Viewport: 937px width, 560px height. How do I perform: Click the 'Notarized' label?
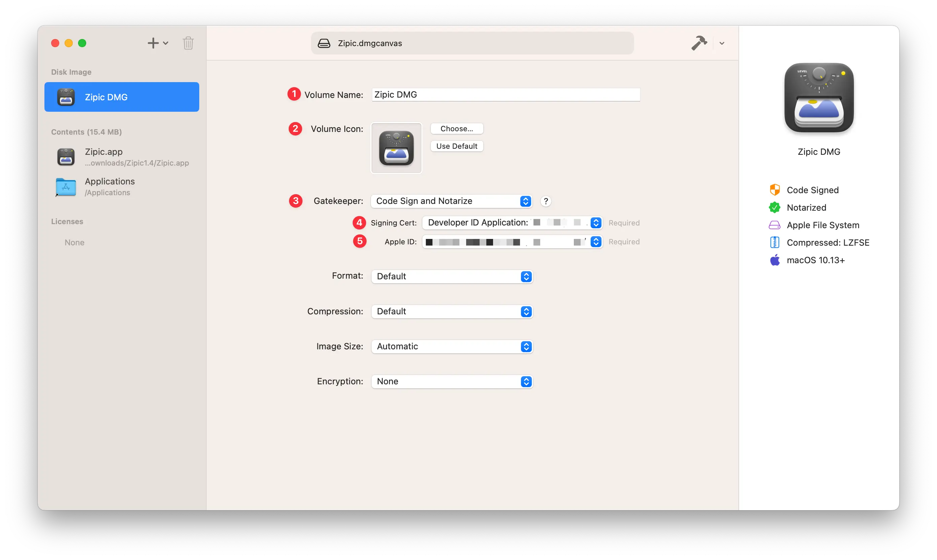(x=806, y=208)
